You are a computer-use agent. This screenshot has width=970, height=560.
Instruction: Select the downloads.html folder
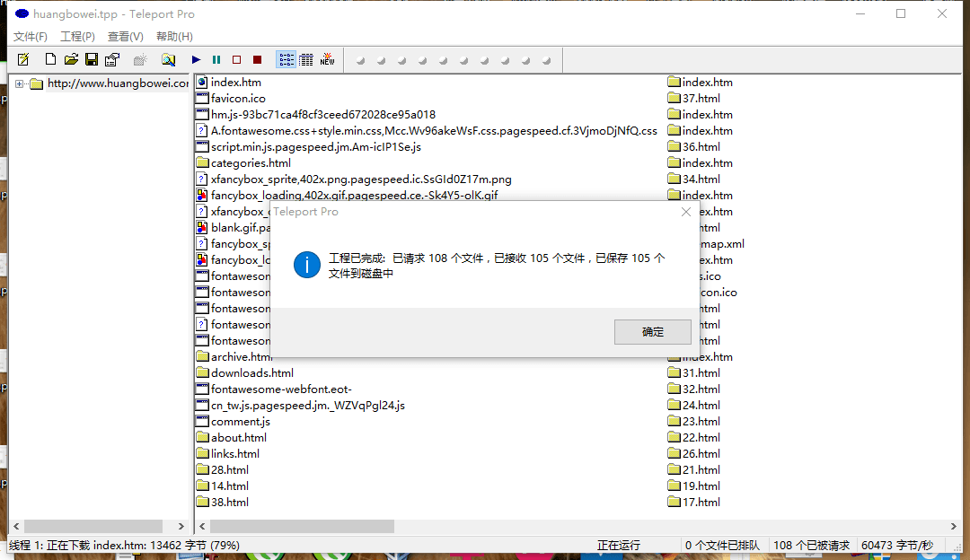click(251, 372)
